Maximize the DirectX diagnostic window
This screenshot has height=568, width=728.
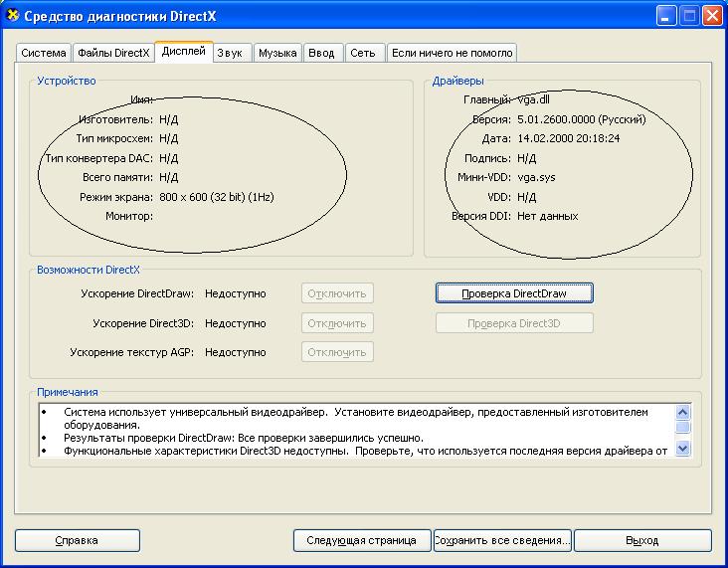689,16
